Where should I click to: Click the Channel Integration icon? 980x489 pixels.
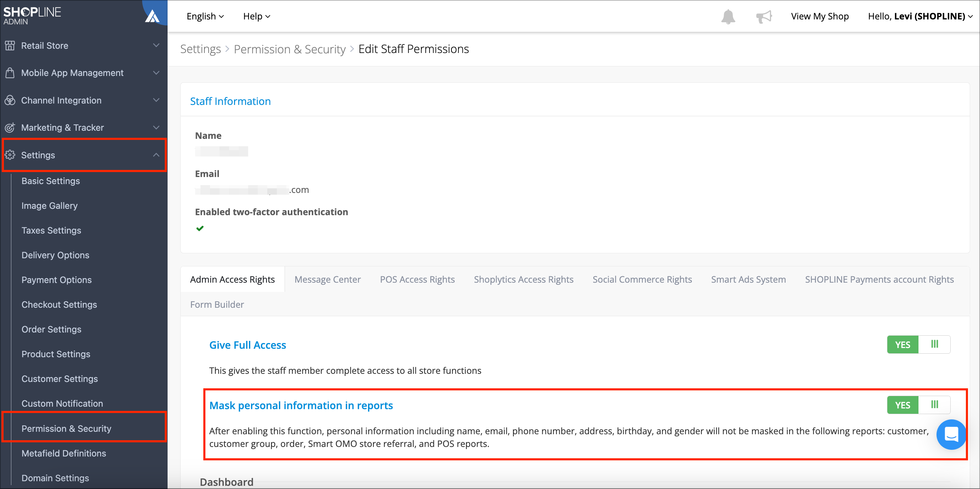pos(10,100)
